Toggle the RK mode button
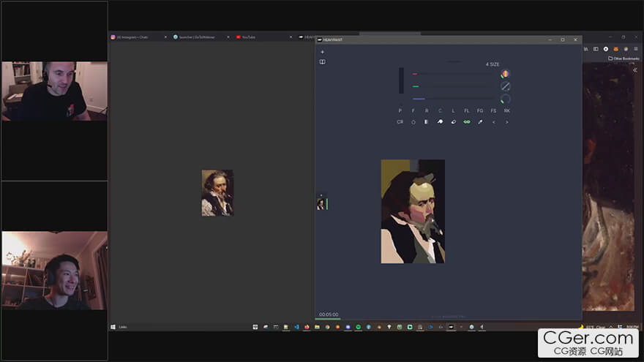 (507, 110)
